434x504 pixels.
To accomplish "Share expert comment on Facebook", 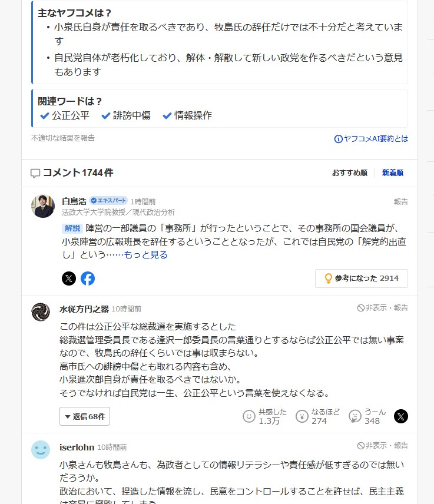I will click(x=88, y=278).
